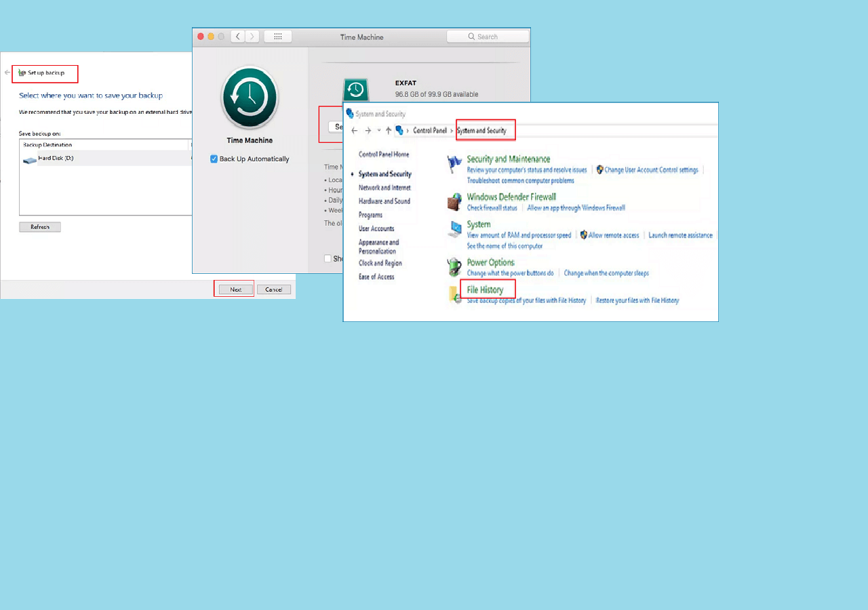Click Next in Set up backup

(x=235, y=289)
